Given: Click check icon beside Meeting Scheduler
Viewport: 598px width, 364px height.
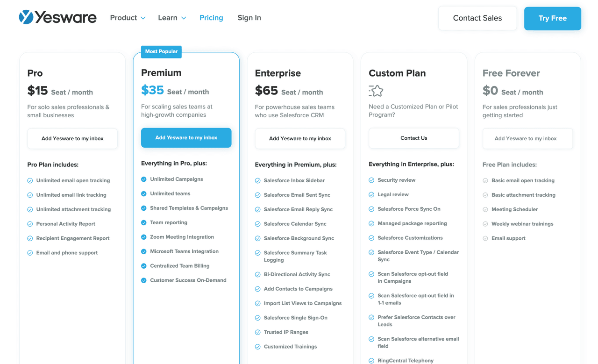Looking at the screenshot, I should [x=485, y=210].
